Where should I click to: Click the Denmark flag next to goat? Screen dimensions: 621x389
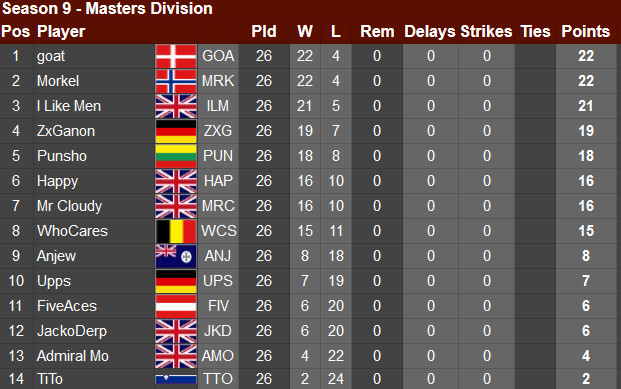176,56
